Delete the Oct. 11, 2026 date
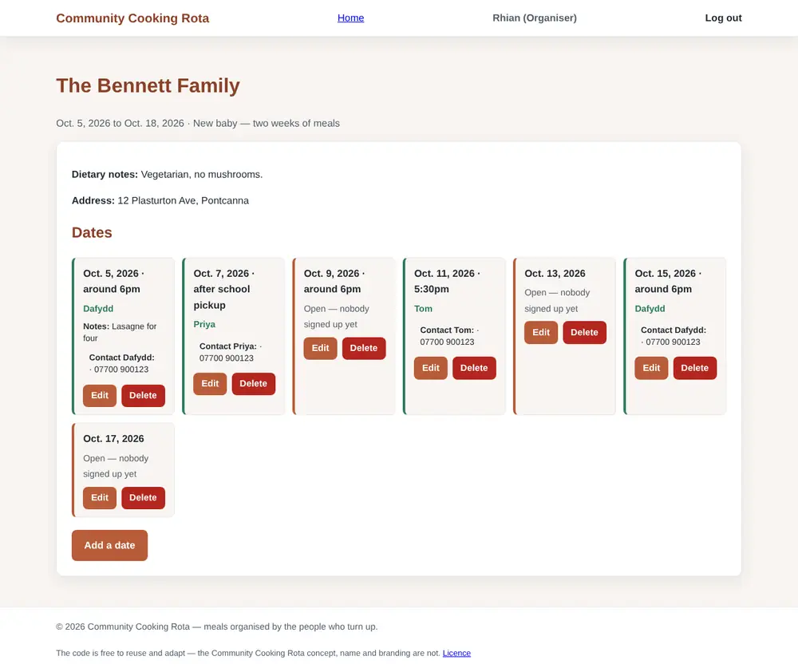Viewport: 798px width, 672px height. pyautogui.click(x=474, y=368)
